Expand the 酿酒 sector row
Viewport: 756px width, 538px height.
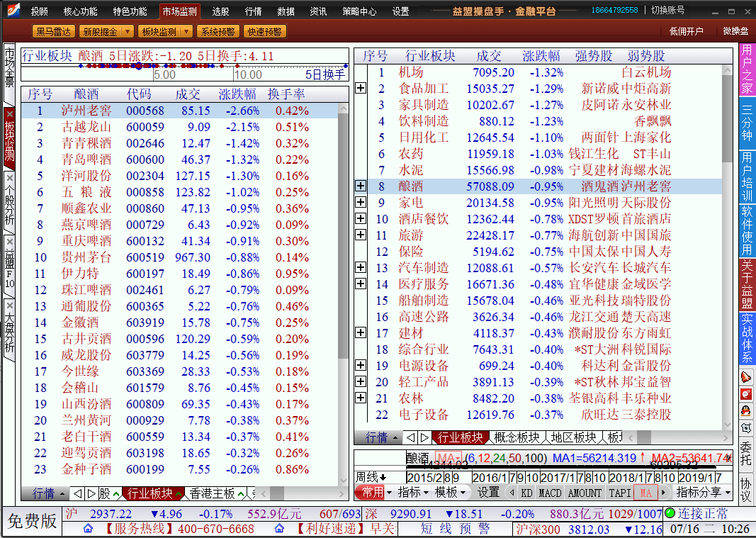point(361,186)
